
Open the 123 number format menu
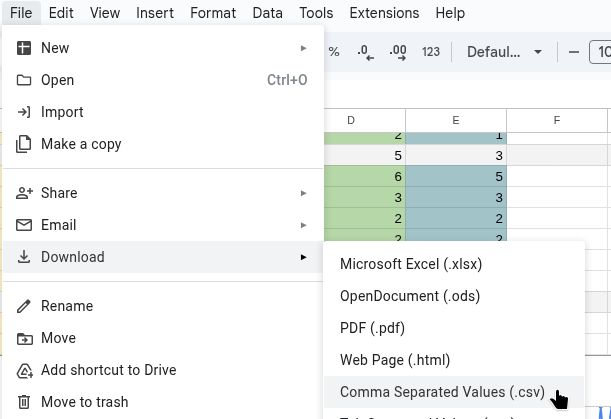[431, 52]
